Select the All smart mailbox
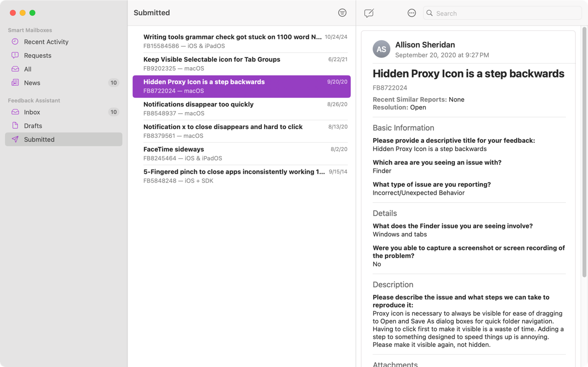 (x=28, y=69)
